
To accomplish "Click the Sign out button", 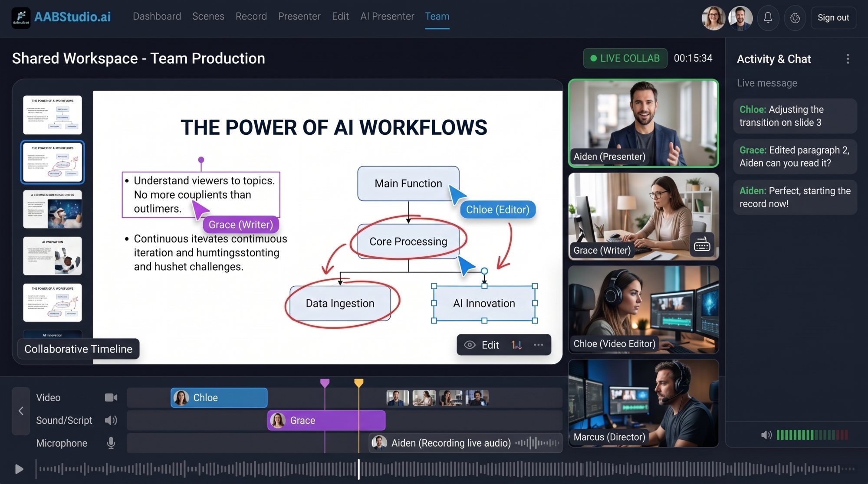I will pos(833,18).
